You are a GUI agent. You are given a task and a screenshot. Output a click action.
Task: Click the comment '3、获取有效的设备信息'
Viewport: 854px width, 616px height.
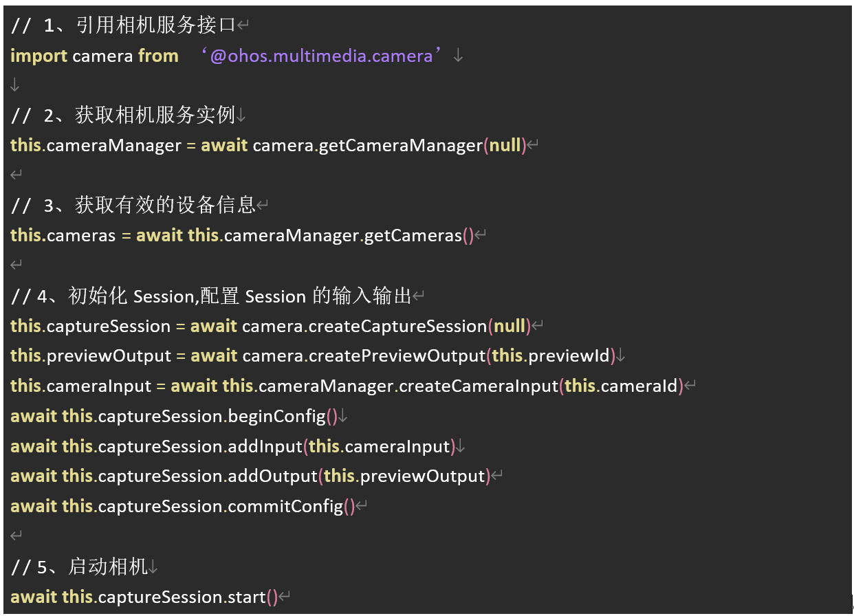133,205
